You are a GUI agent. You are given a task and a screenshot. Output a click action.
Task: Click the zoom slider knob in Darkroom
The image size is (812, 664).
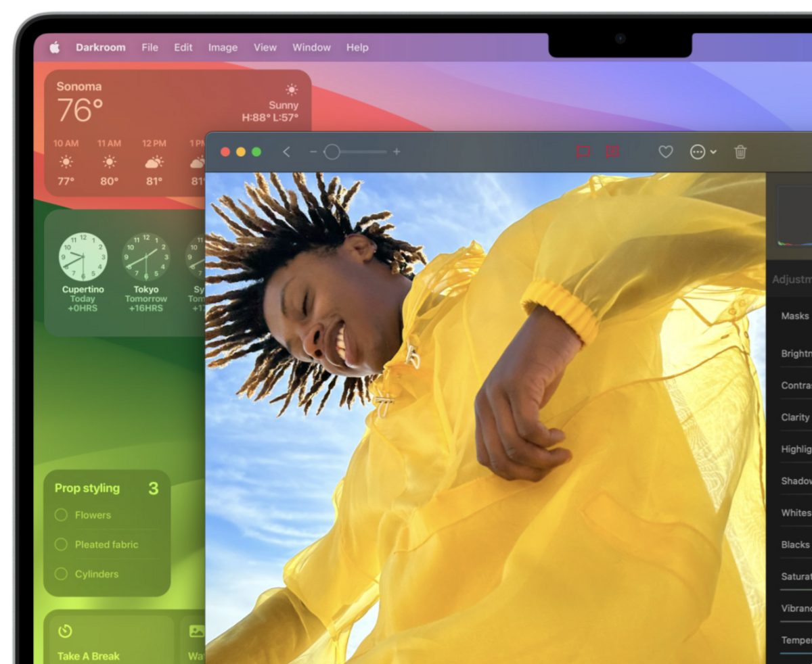(332, 152)
